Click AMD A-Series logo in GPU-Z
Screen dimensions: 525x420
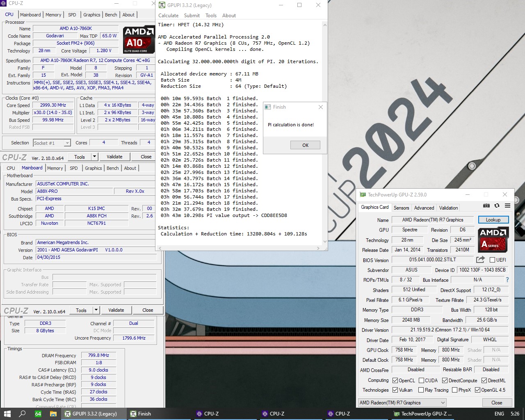pos(493,240)
